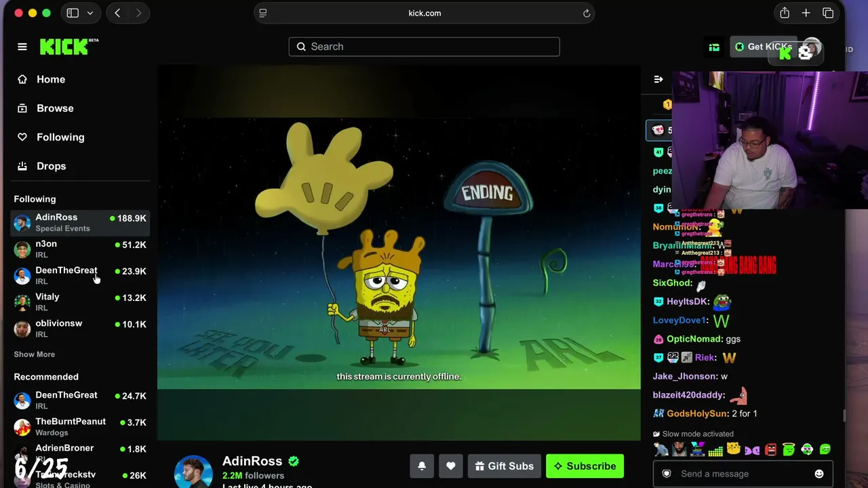This screenshot has height=488, width=868.
Task: Open page reader icon in address bar
Action: pos(263,13)
